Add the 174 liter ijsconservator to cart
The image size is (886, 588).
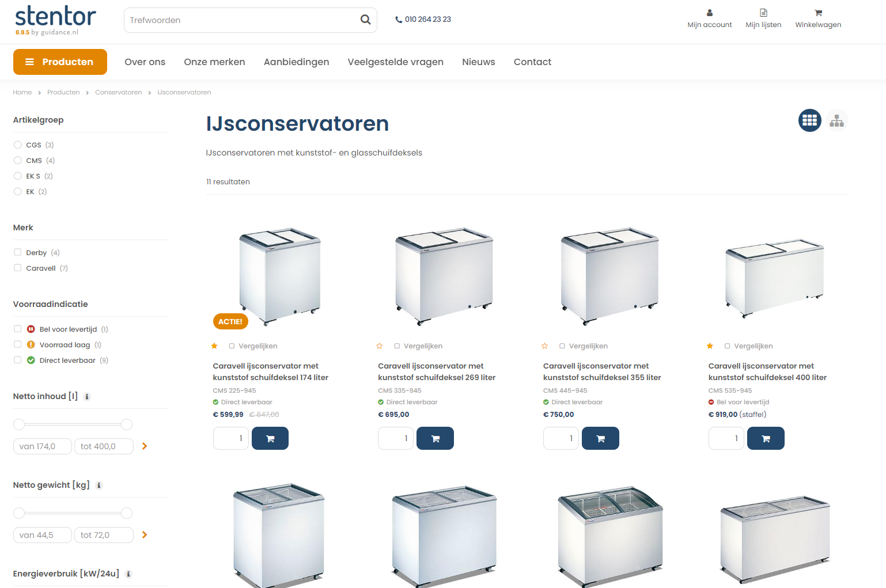pos(270,438)
